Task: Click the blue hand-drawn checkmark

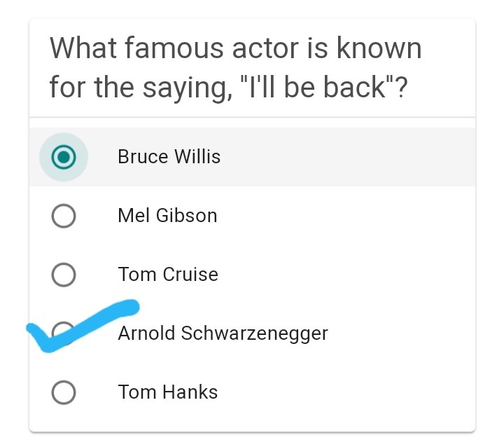Action: pos(84,324)
